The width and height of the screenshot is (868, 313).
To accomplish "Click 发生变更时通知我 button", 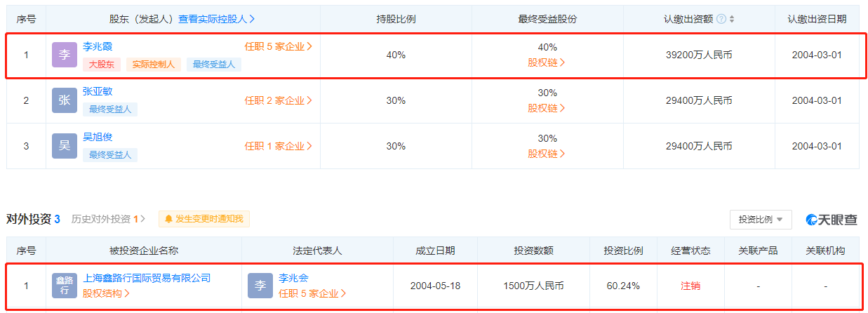I will (x=203, y=219).
